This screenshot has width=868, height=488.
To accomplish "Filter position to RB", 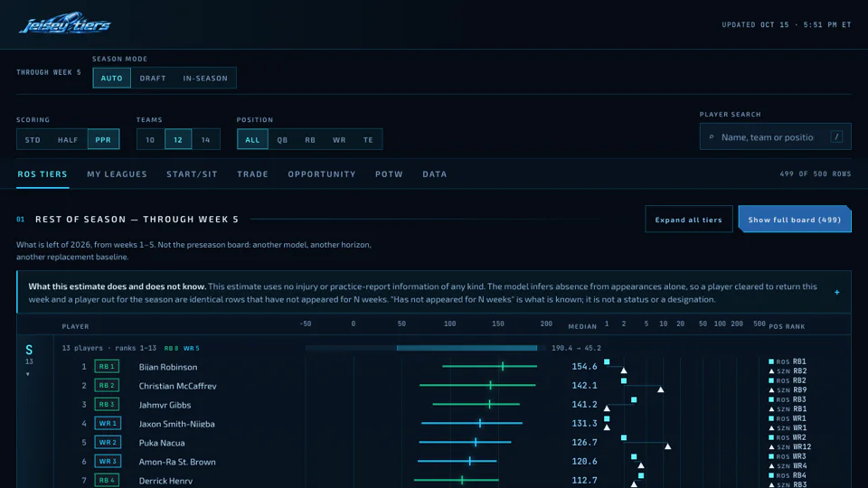I will pos(310,139).
